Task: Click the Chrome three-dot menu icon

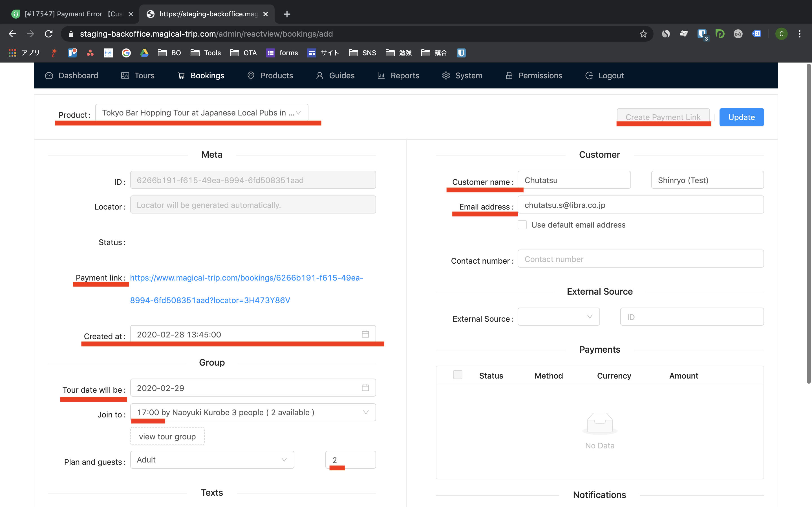Action: pos(799,34)
